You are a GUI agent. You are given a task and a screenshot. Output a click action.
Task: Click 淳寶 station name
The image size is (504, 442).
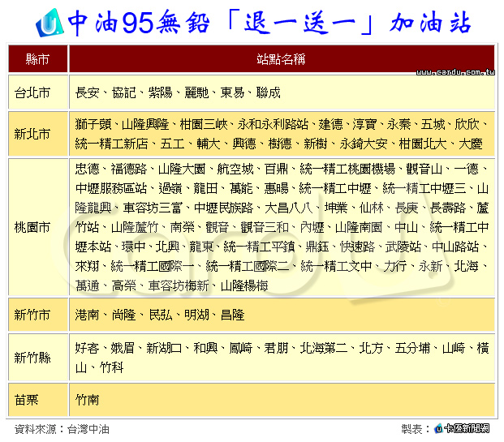pyautogui.click(x=364, y=124)
